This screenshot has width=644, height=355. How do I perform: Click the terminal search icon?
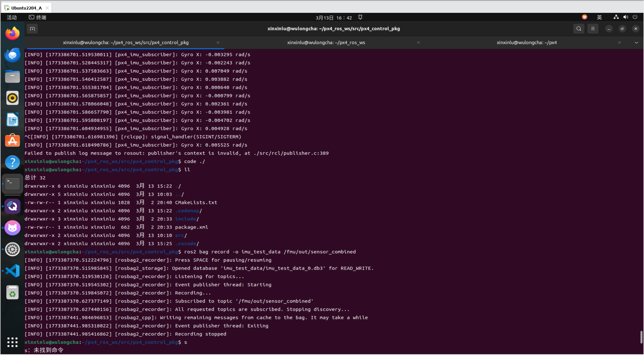(579, 29)
